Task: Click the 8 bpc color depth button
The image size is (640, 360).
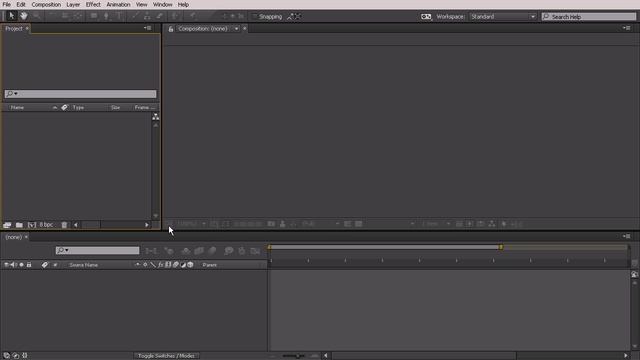Action: pos(46,225)
